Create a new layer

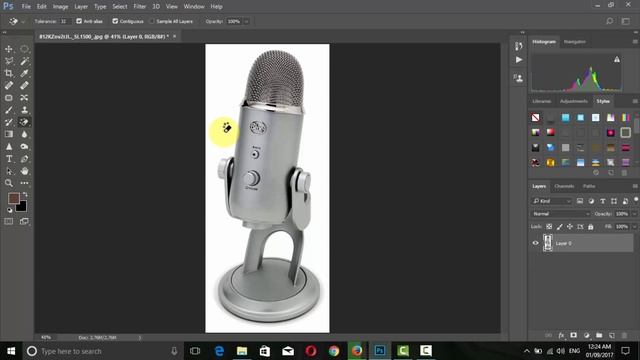611,335
